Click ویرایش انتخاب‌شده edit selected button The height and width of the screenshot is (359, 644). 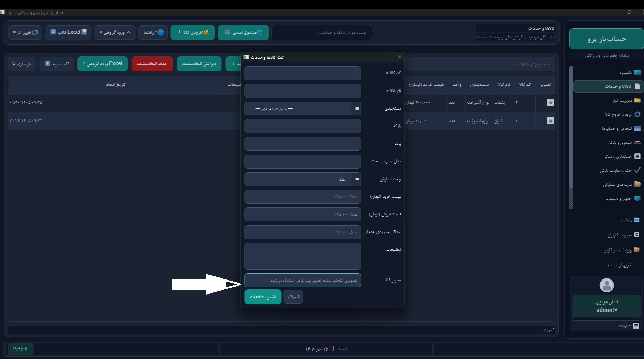[x=199, y=64]
